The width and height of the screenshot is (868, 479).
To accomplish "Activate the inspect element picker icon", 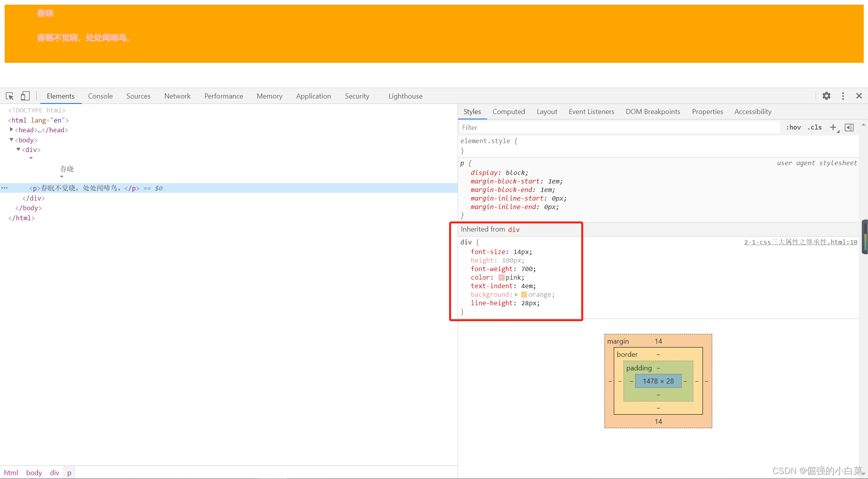I will (x=10, y=96).
